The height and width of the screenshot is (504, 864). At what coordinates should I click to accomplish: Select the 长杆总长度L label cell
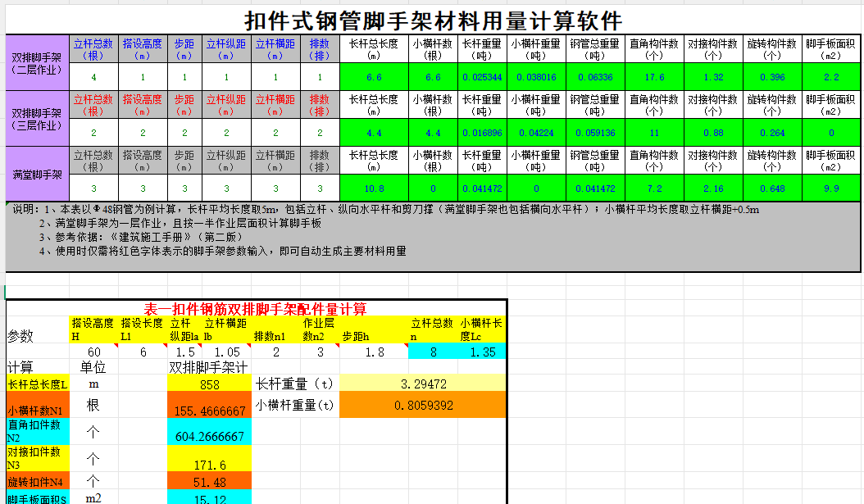click(38, 384)
